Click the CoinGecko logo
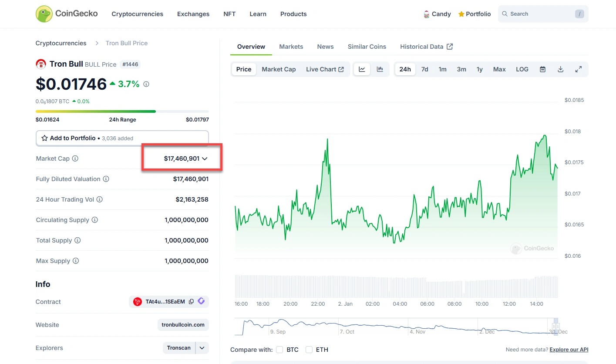Viewport: 616px width, 364px height. pos(67,14)
